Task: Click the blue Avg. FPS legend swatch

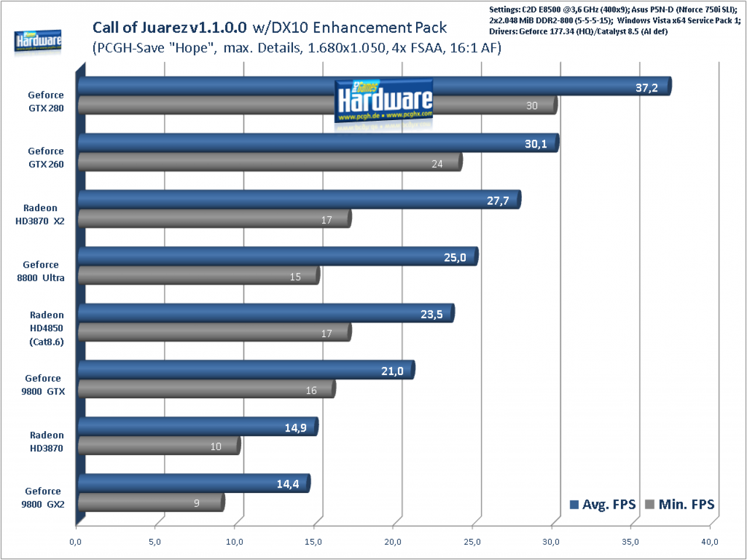Action: (574, 505)
